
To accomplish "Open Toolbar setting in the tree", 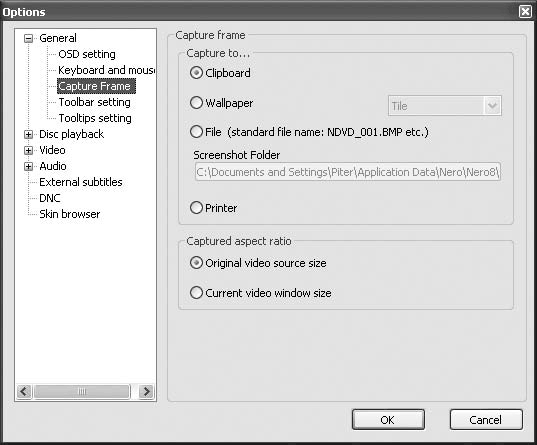I will click(95, 102).
